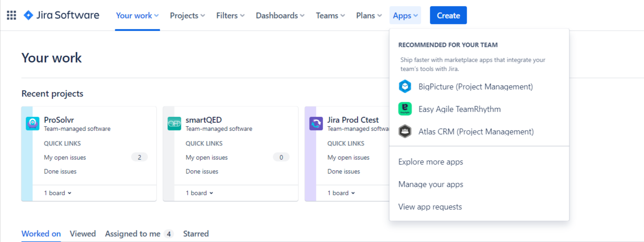Viewport: 644px width, 242px height.
Task: Expand smartQED's 1 board dropdown
Action: (199, 193)
